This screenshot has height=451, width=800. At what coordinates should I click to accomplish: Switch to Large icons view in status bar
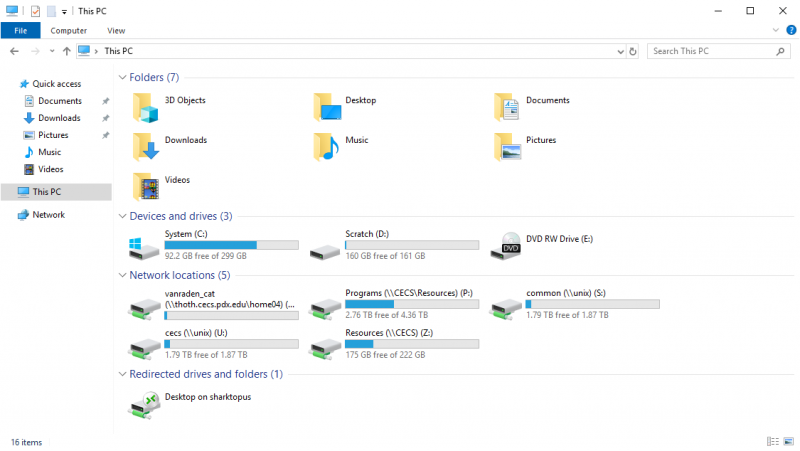pyautogui.click(x=789, y=441)
